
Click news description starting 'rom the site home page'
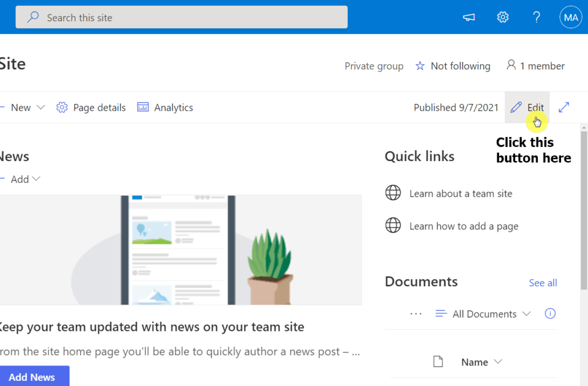(x=180, y=352)
